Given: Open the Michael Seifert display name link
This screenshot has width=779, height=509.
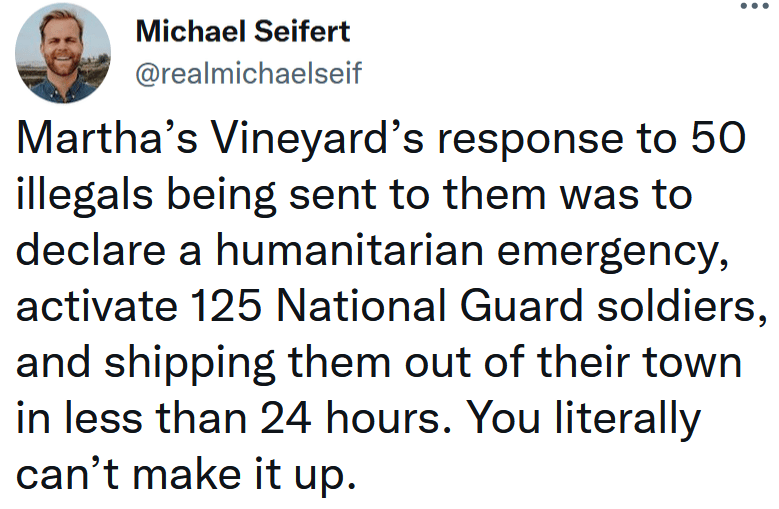Looking at the screenshot, I should tap(243, 31).
